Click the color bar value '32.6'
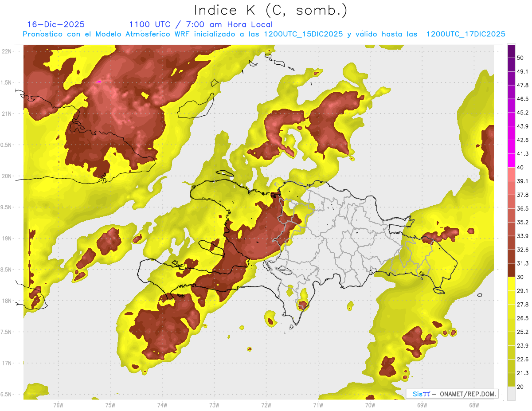The image size is (532, 411). (x=523, y=250)
